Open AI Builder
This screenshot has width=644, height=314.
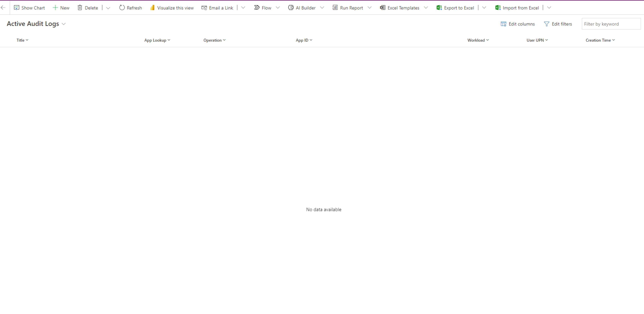(x=291, y=8)
